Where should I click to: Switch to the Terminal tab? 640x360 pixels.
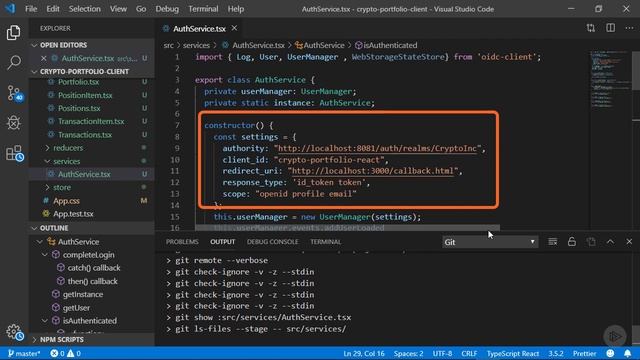(x=325, y=242)
